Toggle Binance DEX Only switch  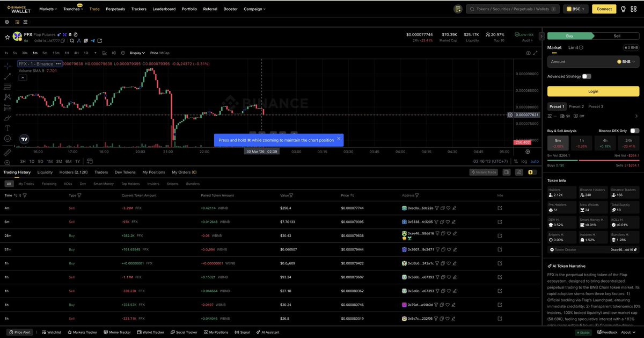click(x=634, y=131)
